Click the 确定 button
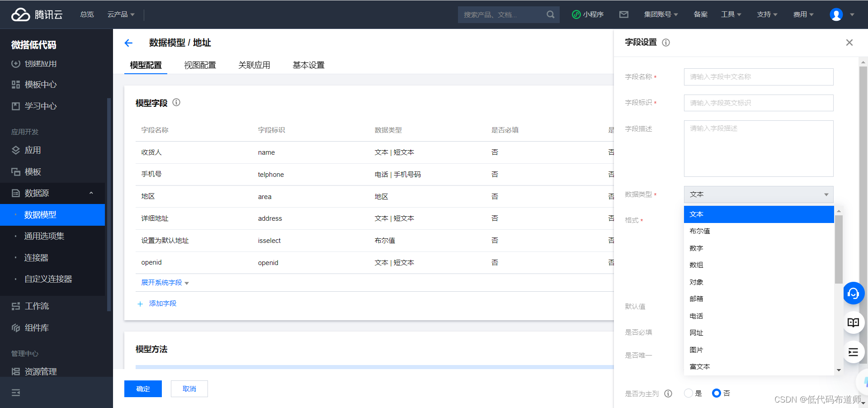This screenshot has width=868, height=408. pos(143,389)
